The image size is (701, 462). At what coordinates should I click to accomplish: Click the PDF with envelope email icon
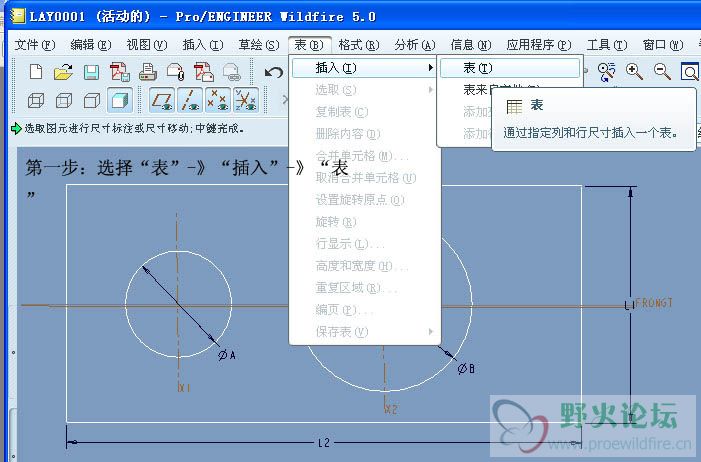(x=204, y=72)
